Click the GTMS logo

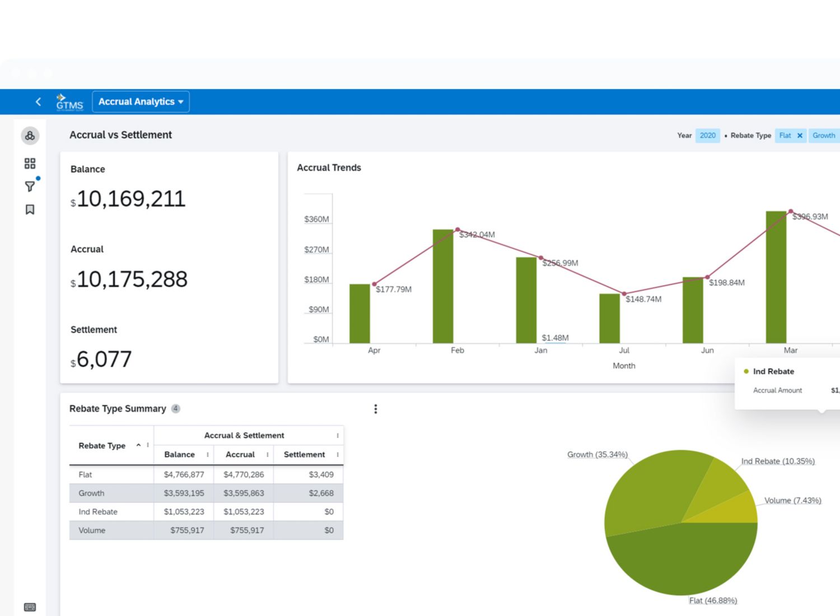pyautogui.click(x=69, y=102)
